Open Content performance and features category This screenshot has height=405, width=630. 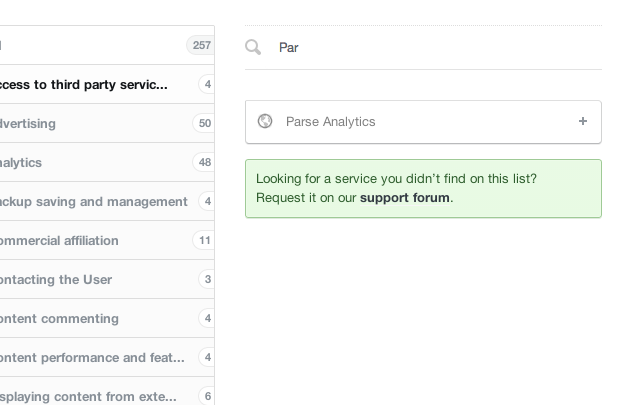(107, 357)
